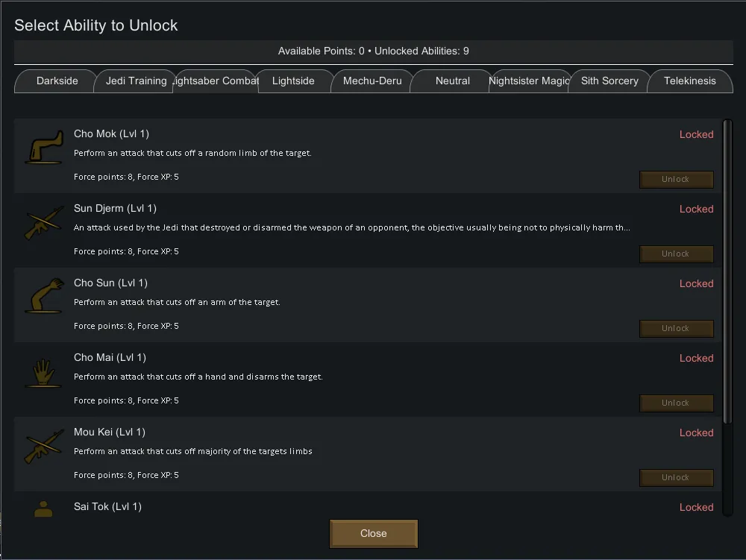Screen dimensions: 746x560
Task: Close the ability selection dialog
Action: (373, 534)
